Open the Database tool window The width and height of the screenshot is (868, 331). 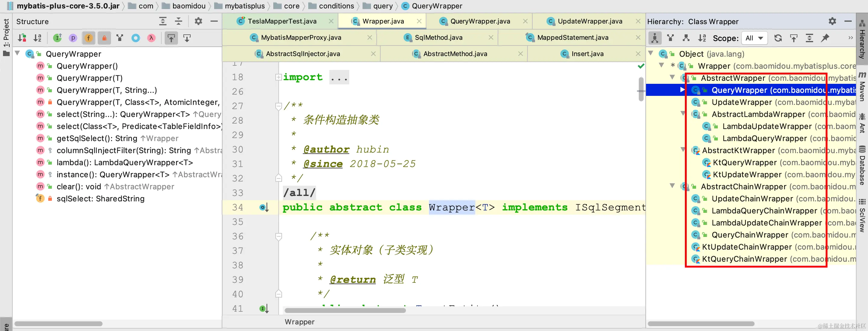(862, 166)
